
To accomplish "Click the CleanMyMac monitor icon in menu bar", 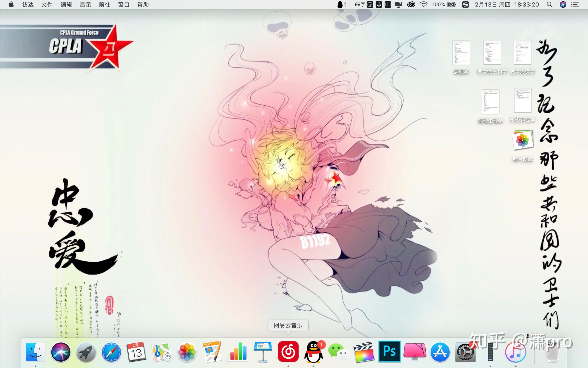I will coord(398,4).
